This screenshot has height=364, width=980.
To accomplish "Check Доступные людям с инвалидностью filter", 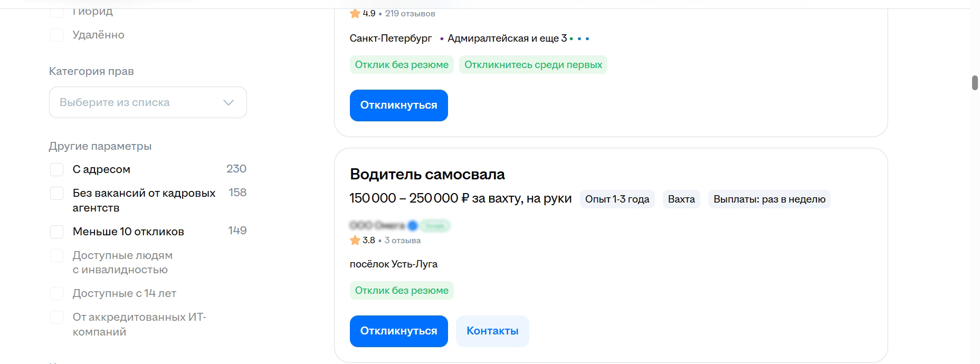I will [x=56, y=255].
